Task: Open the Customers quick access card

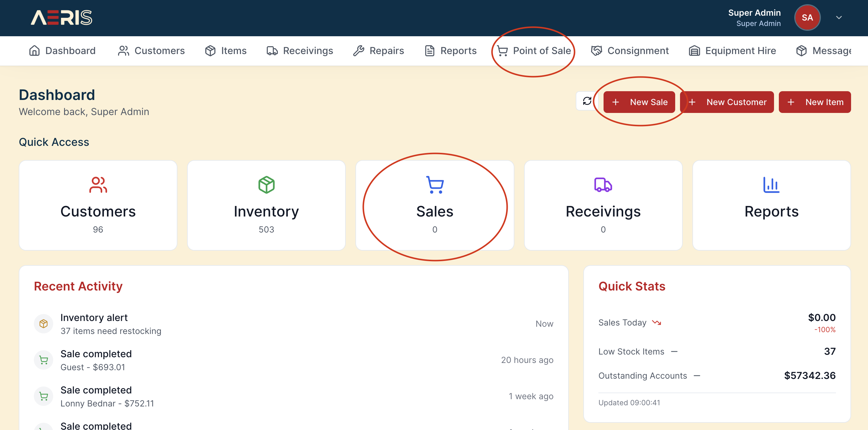Action: [x=98, y=205]
